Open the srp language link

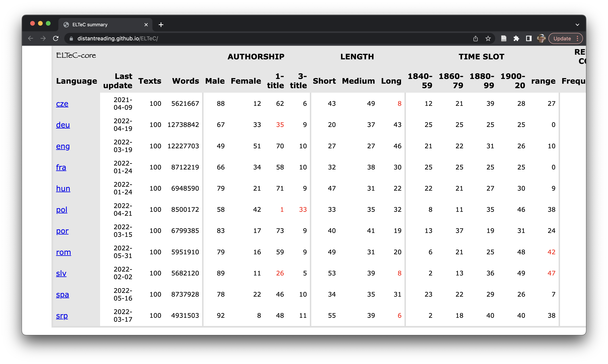point(62,316)
